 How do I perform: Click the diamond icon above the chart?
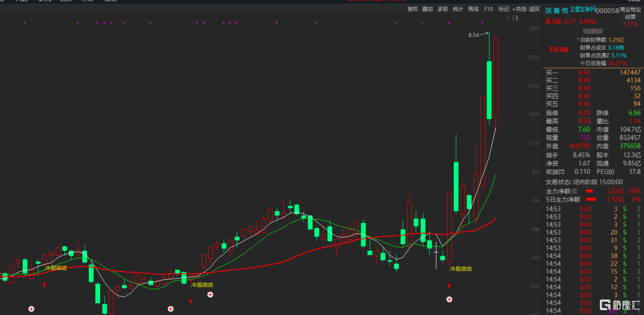tap(507, 18)
